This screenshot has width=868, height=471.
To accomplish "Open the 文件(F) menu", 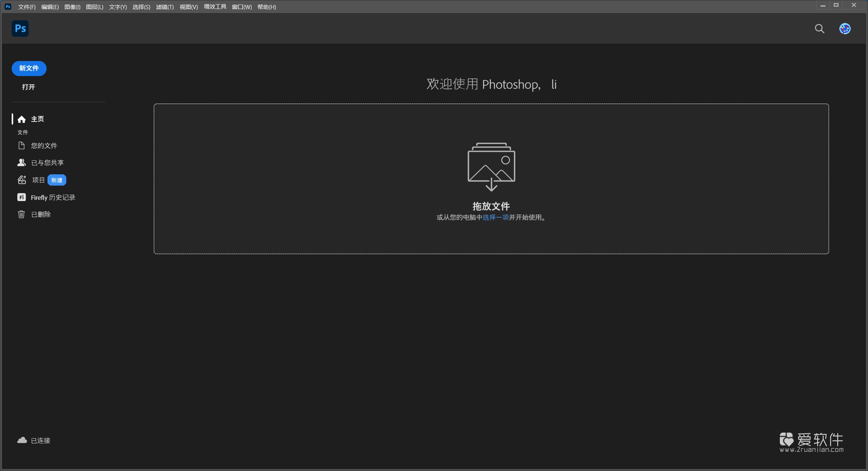I will (x=27, y=7).
